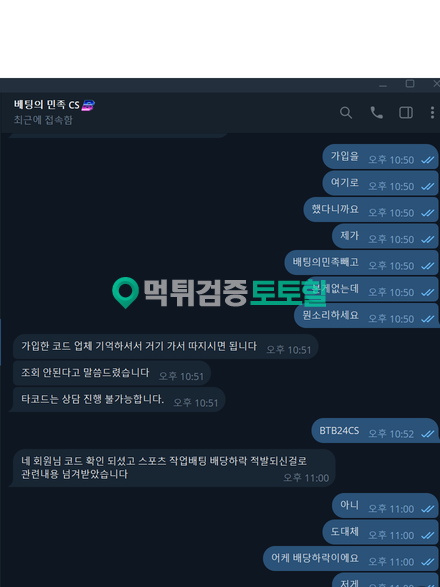The width and height of the screenshot is (440, 587).
Task: Click the emoji badge beside CS name
Action: [x=88, y=105]
